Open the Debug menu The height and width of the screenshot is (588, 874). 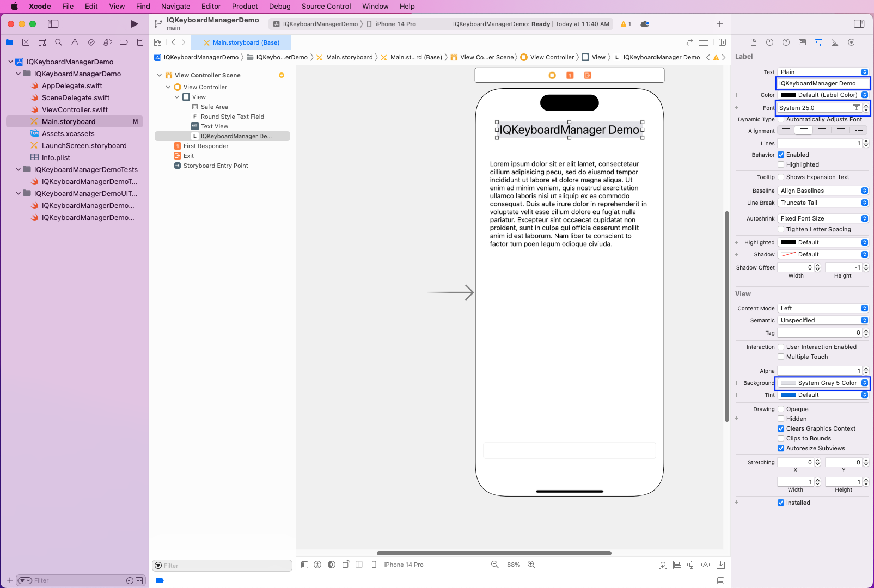(279, 7)
